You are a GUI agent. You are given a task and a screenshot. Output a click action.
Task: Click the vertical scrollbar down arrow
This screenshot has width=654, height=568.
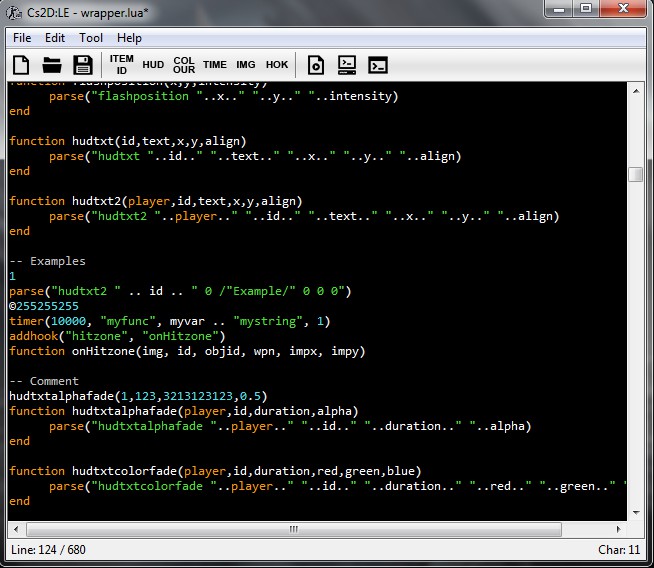pyautogui.click(x=636, y=513)
